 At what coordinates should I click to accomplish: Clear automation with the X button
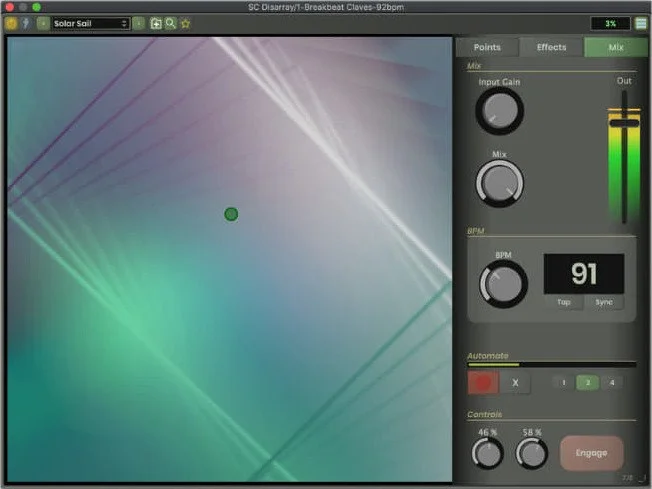tap(515, 383)
